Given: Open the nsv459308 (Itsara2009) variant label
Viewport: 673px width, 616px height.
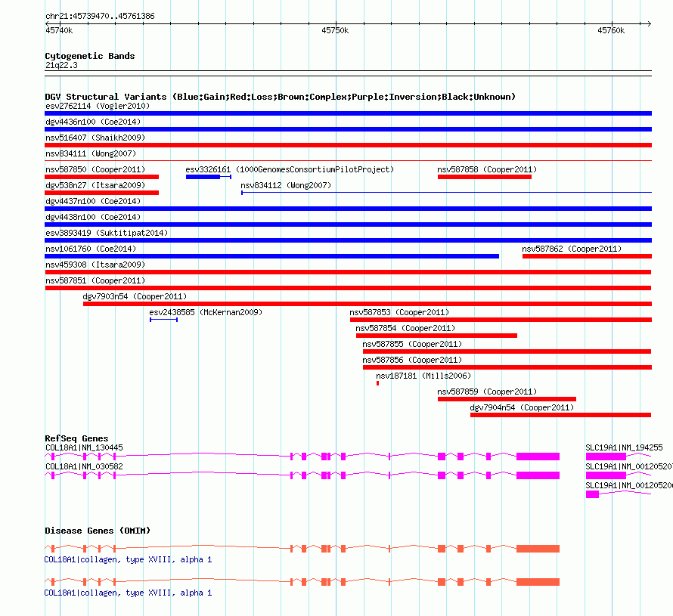Looking at the screenshot, I should pos(95,265).
